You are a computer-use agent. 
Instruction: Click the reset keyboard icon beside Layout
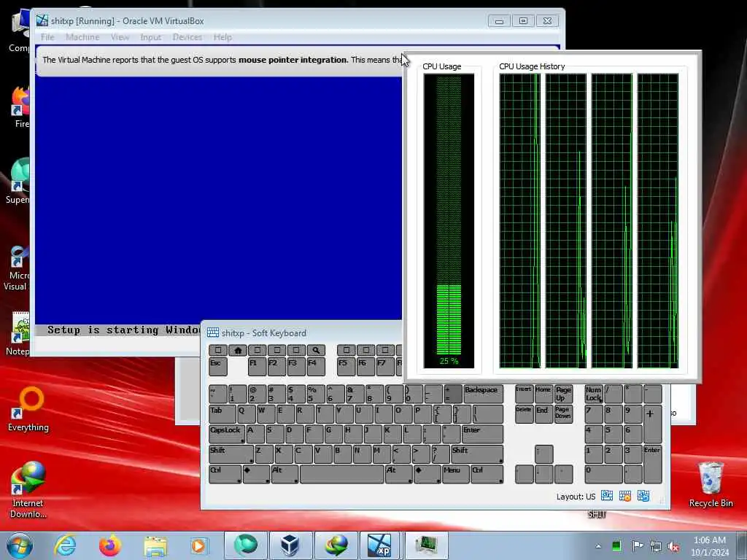point(643,496)
